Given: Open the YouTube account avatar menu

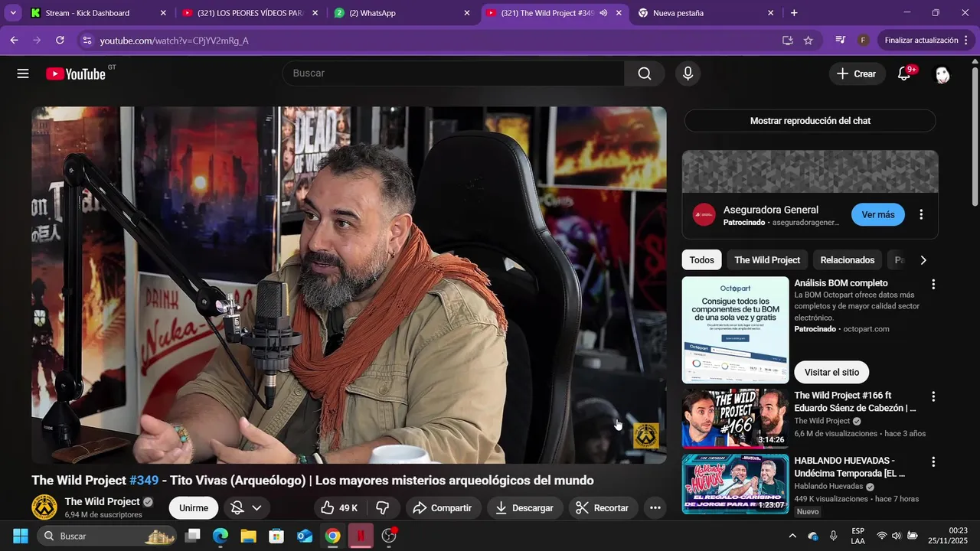Looking at the screenshot, I should 942,73.
